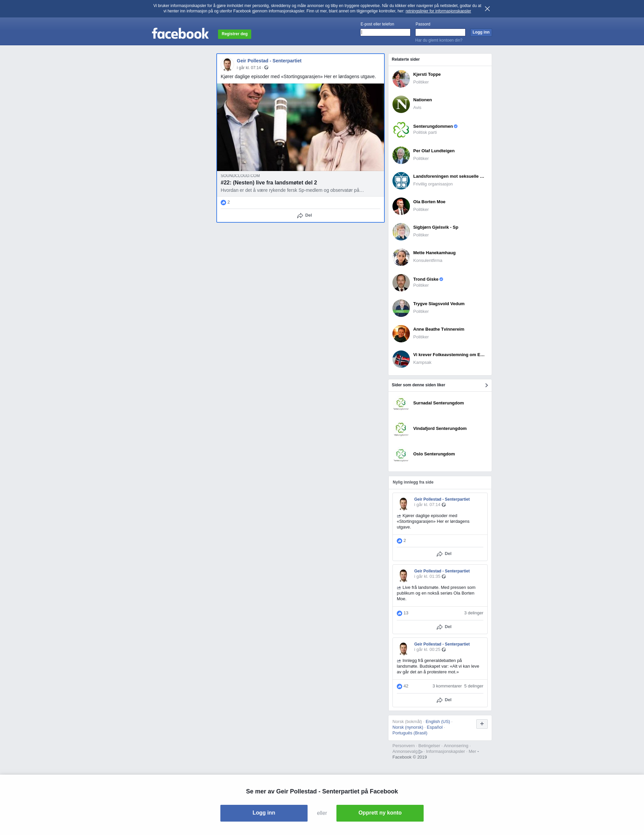Open Kjersti Toppe profile picture
Screen dimensions: 644x835
[x=401, y=79]
